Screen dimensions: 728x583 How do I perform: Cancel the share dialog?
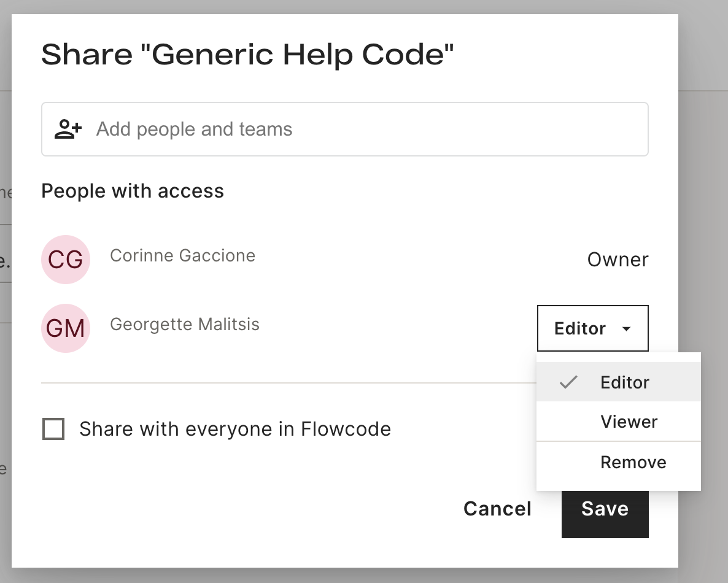coord(497,509)
